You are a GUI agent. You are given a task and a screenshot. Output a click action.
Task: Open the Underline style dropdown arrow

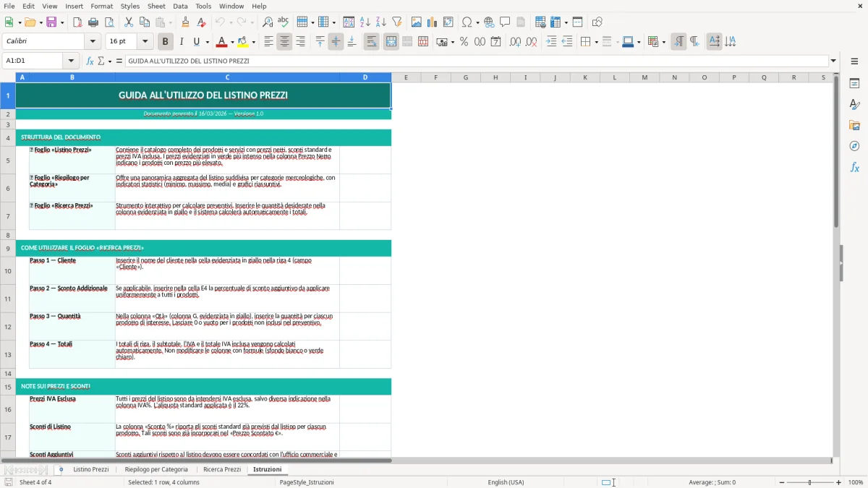tap(207, 42)
